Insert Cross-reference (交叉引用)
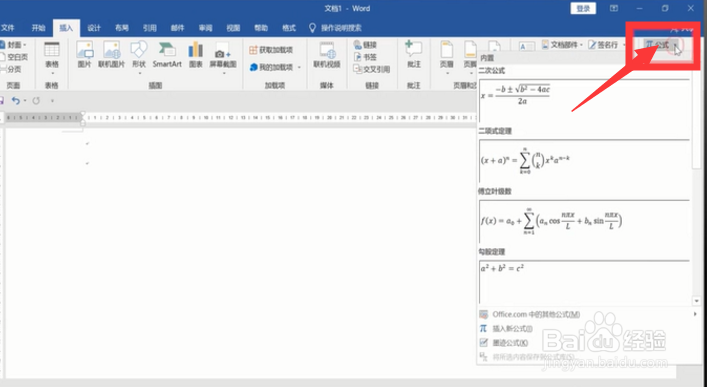 coord(372,69)
